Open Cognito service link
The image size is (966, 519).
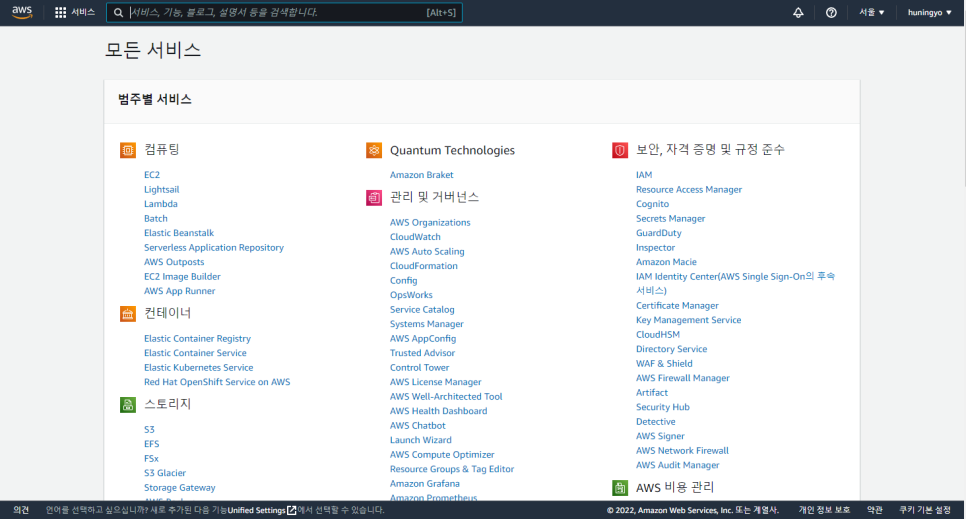click(x=652, y=204)
